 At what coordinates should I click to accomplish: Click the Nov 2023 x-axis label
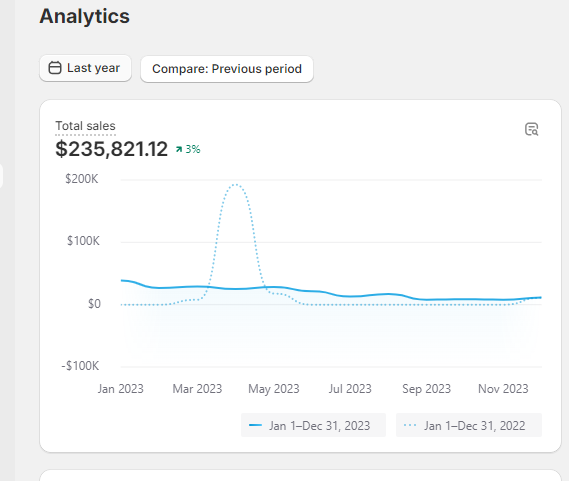point(503,389)
